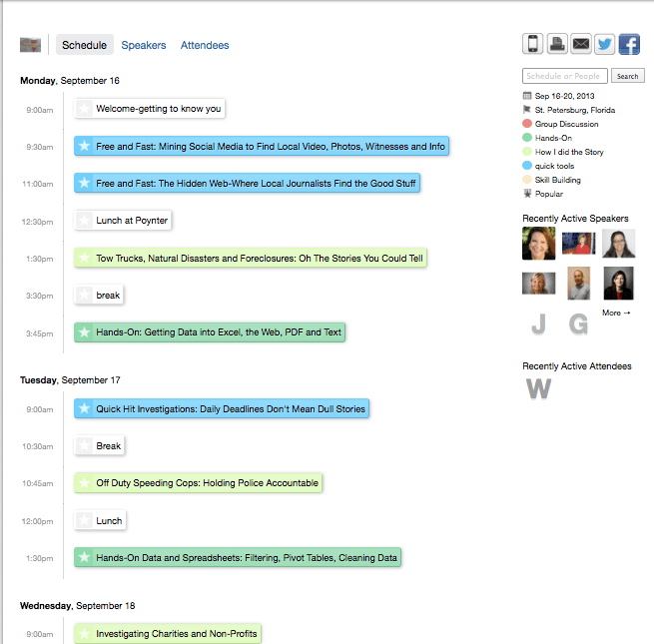Click the print schedule icon
Screen dimensions: 654x644
coord(557,44)
